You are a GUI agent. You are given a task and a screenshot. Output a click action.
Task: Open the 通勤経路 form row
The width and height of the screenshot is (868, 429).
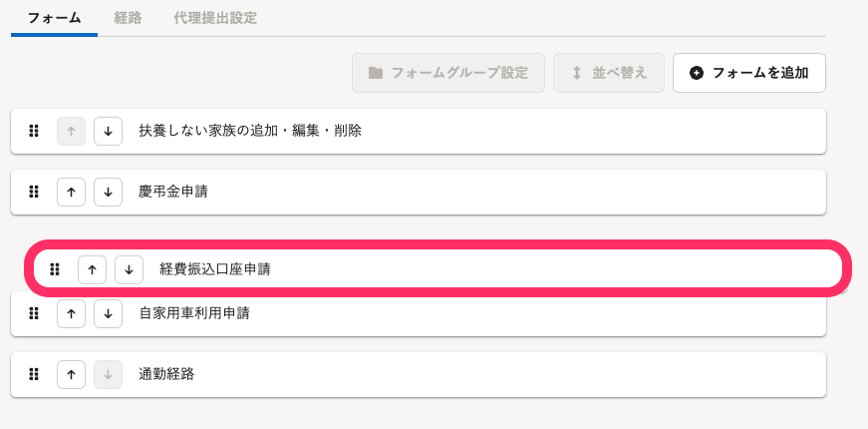[419, 375]
